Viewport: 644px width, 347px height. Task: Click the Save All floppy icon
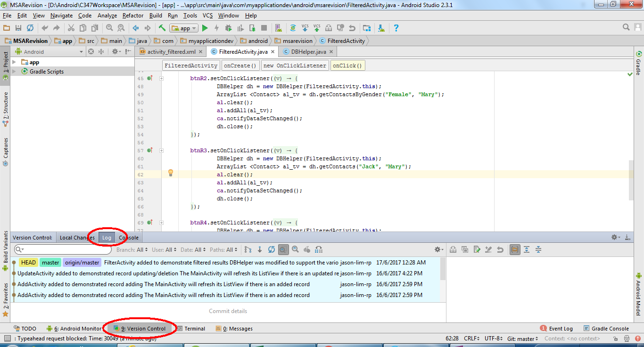point(18,28)
